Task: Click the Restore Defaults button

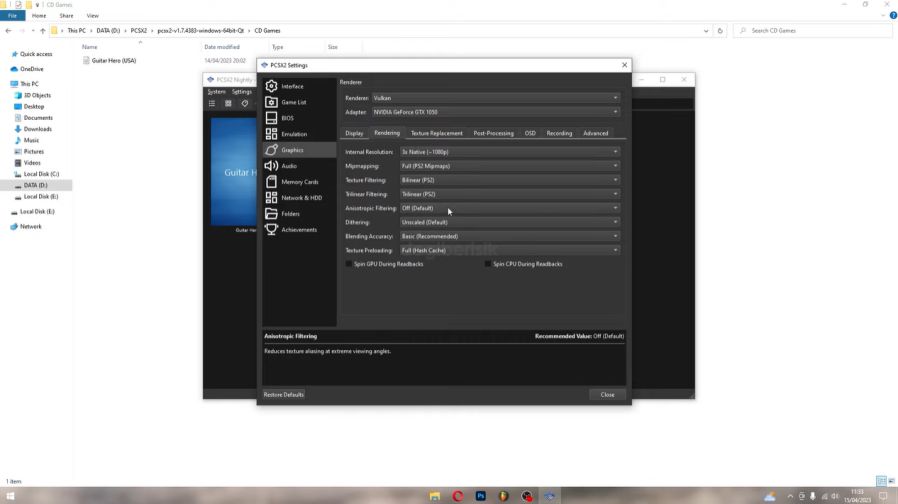Action: (283, 395)
